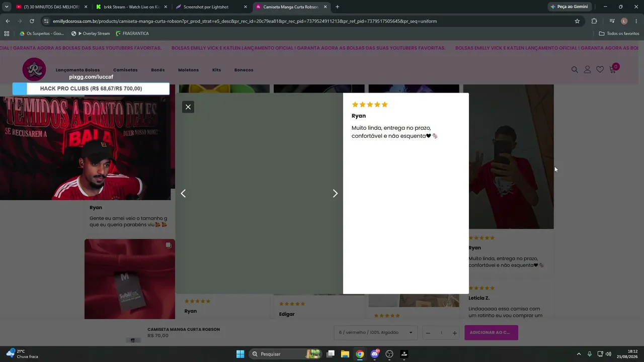The height and width of the screenshot is (362, 644).
Task: Open the Kits menu item
Action: tap(216, 70)
